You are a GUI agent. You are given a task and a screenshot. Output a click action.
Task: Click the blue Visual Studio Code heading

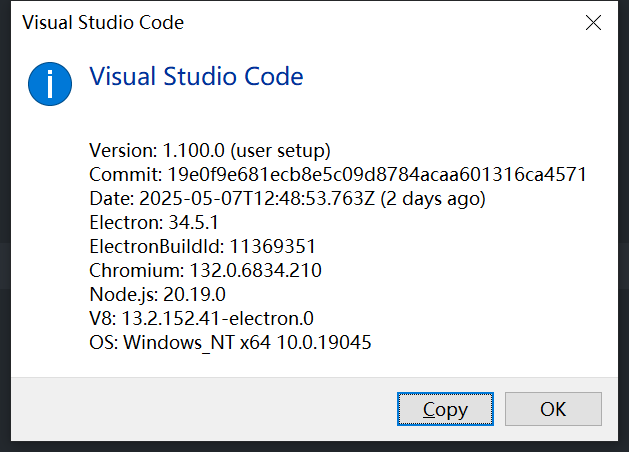(x=196, y=76)
